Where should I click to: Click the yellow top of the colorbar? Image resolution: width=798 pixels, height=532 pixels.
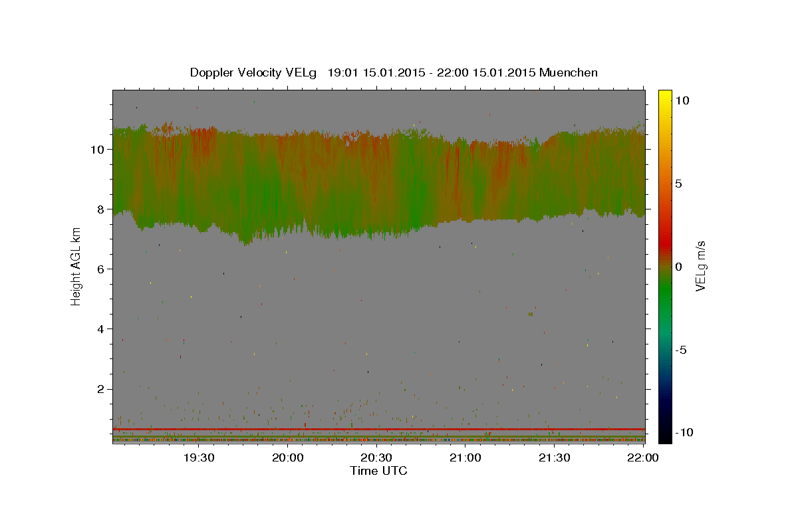point(665,95)
